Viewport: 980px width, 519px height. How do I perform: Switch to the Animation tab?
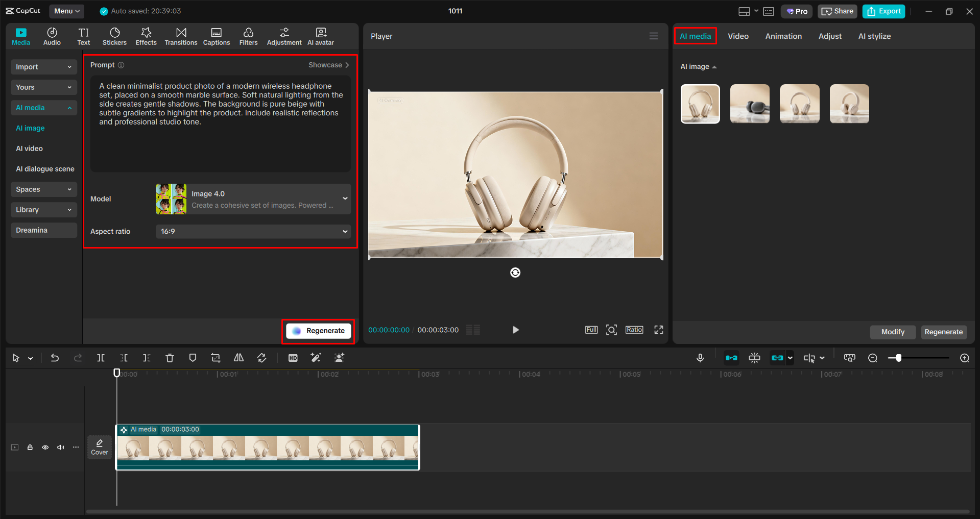point(783,36)
